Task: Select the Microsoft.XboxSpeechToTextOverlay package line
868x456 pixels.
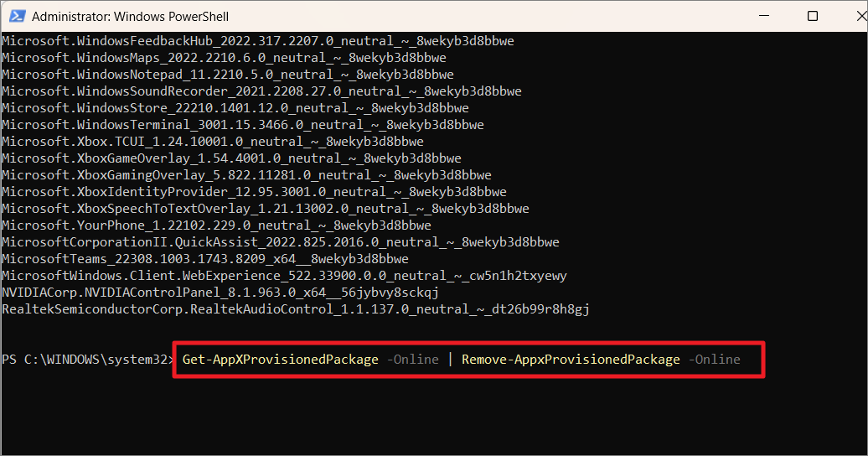Action: (266, 209)
